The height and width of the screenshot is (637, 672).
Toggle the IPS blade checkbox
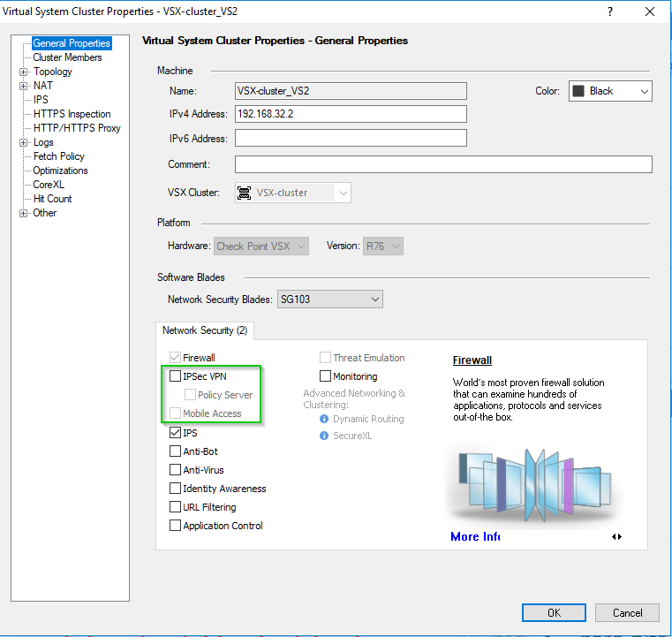(x=176, y=433)
